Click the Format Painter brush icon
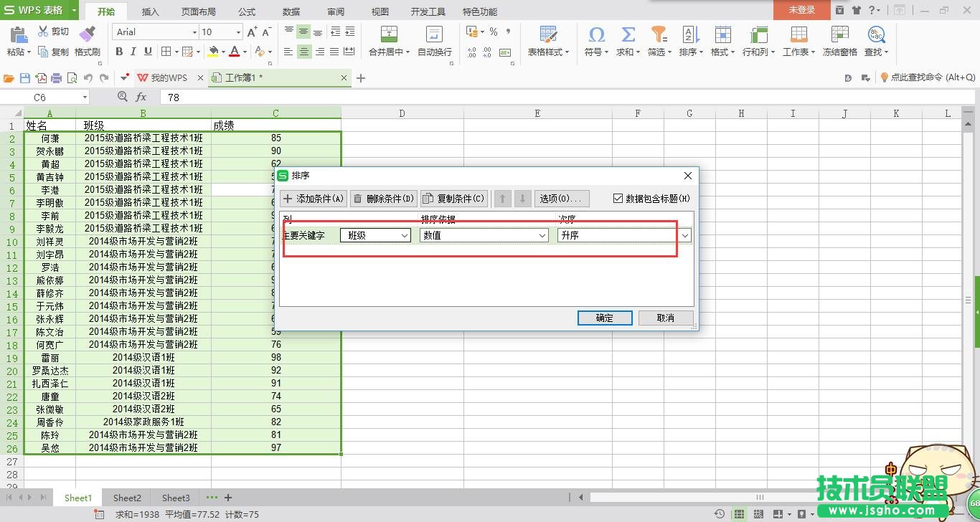980x522 pixels. click(87, 34)
